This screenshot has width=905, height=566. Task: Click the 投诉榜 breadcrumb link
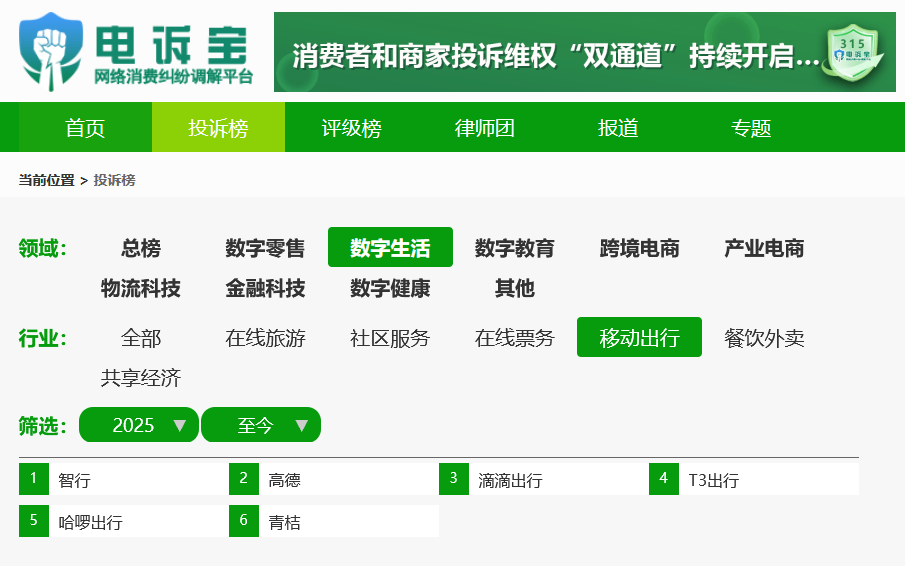(x=114, y=180)
